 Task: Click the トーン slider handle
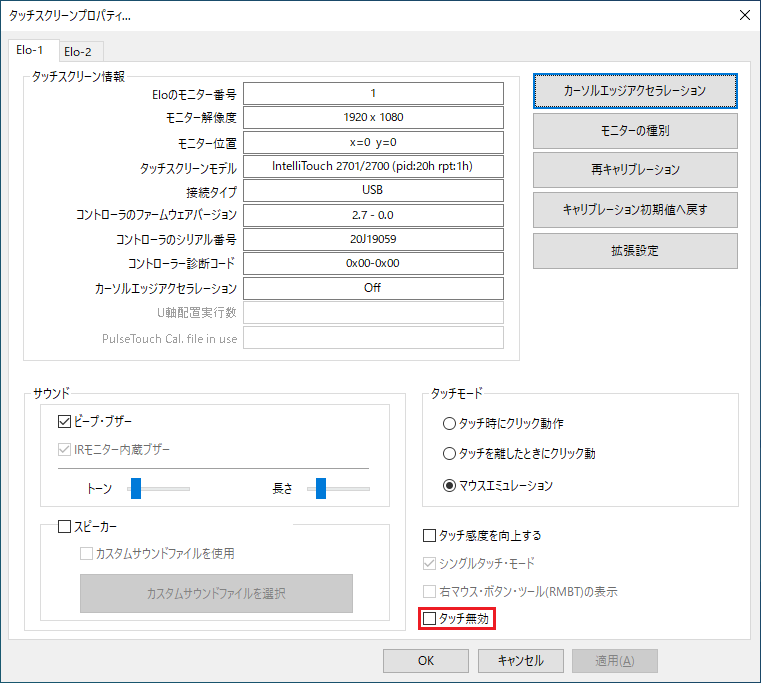(x=136, y=488)
